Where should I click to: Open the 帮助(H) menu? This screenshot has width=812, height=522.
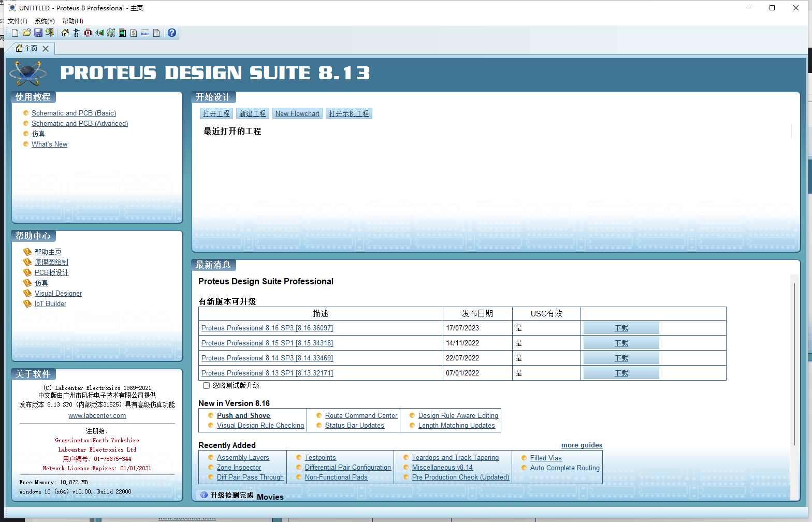tap(72, 21)
